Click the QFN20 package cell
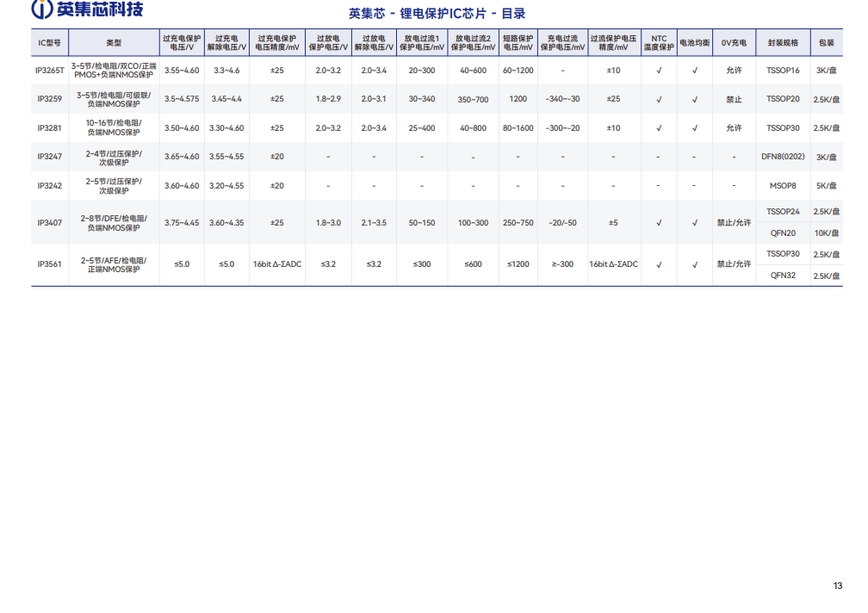Screen dimensions: 868x613 783,233
